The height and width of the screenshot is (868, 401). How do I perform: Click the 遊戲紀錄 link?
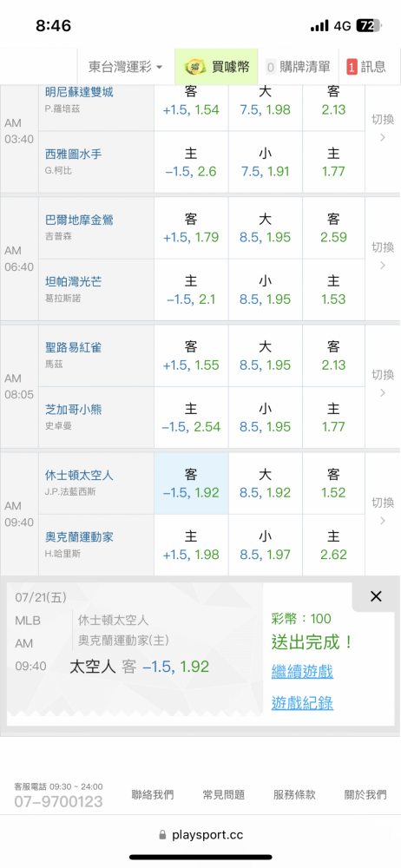[x=302, y=703]
